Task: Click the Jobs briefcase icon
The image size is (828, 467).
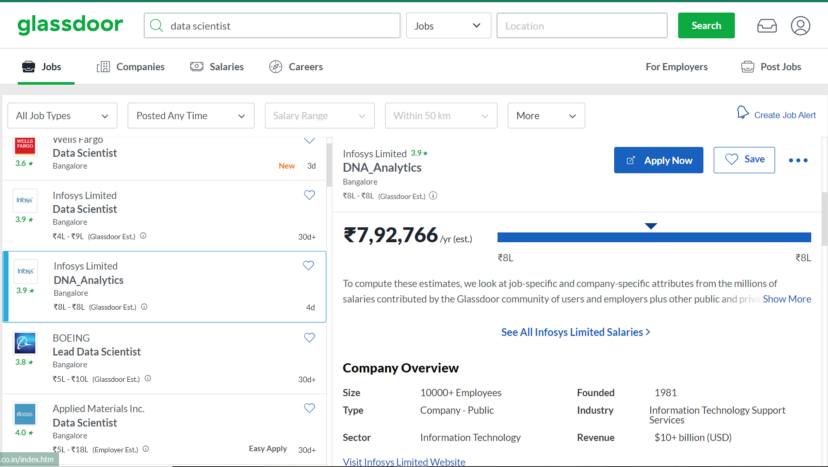Action: click(x=29, y=67)
